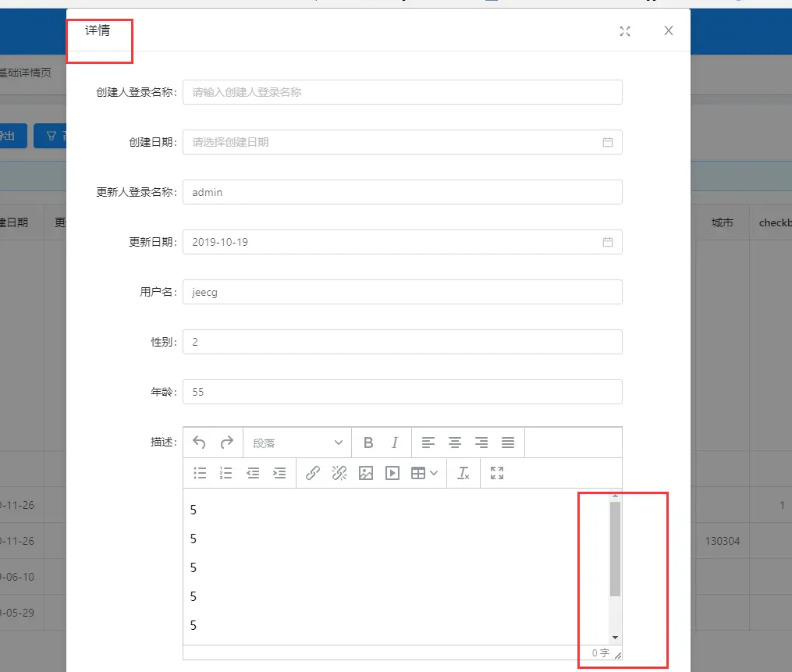Click the editor scrollbar thumb
792x672 pixels.
coord(615,549)
